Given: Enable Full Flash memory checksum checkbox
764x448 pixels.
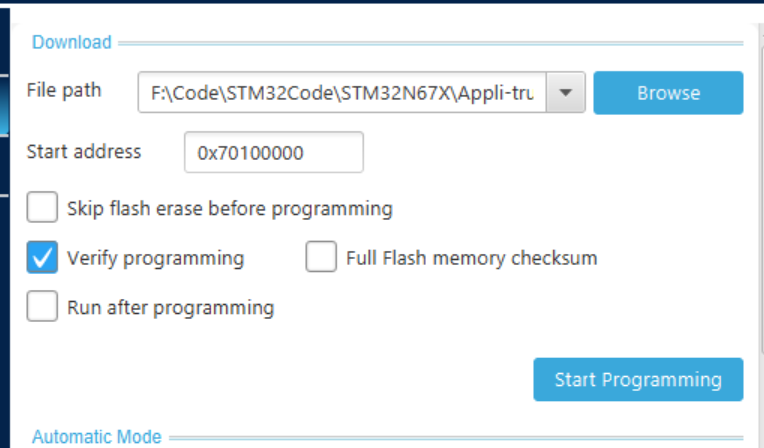Looking at the screenshot, I should 321,258.
